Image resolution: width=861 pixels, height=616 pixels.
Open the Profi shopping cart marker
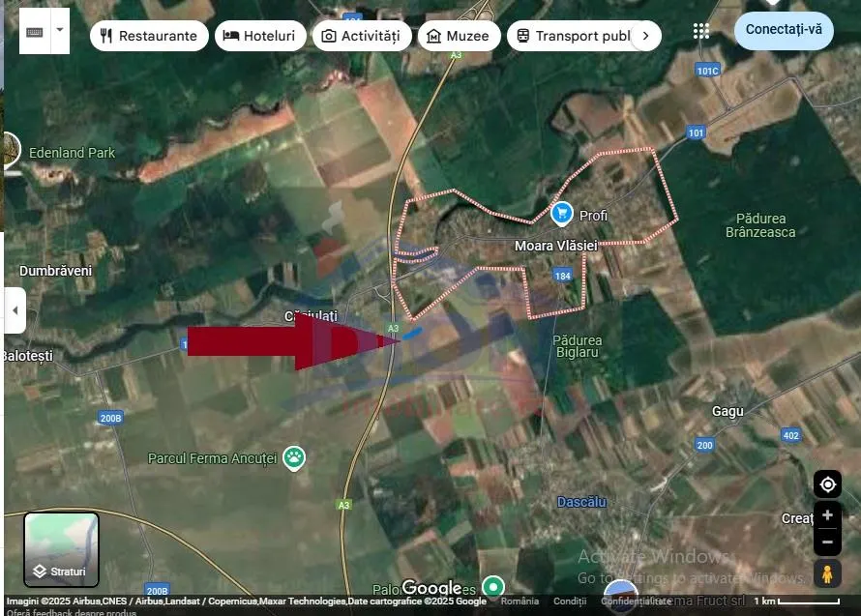561,214
